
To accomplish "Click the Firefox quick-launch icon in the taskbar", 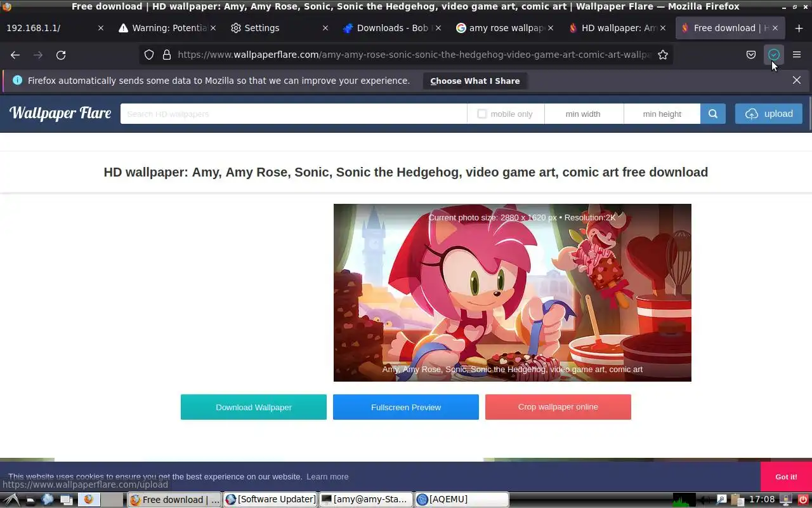I will click(x=89, y=500).
